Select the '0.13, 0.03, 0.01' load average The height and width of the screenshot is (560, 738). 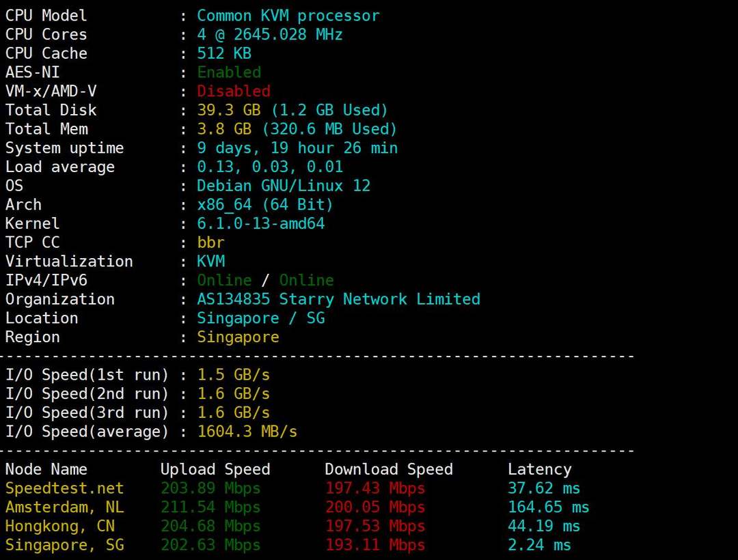(270, 167)
